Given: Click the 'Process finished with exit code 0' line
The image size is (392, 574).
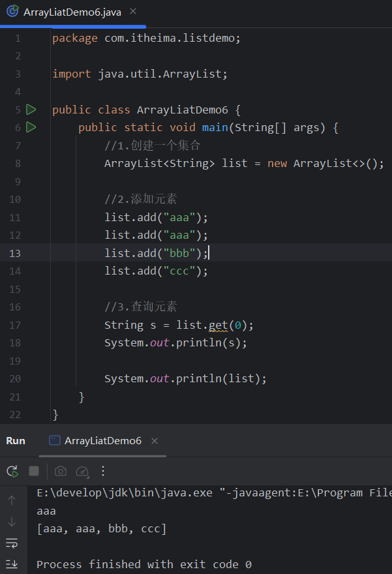Looking at the screenshot, I should click(x=144, y=564).
